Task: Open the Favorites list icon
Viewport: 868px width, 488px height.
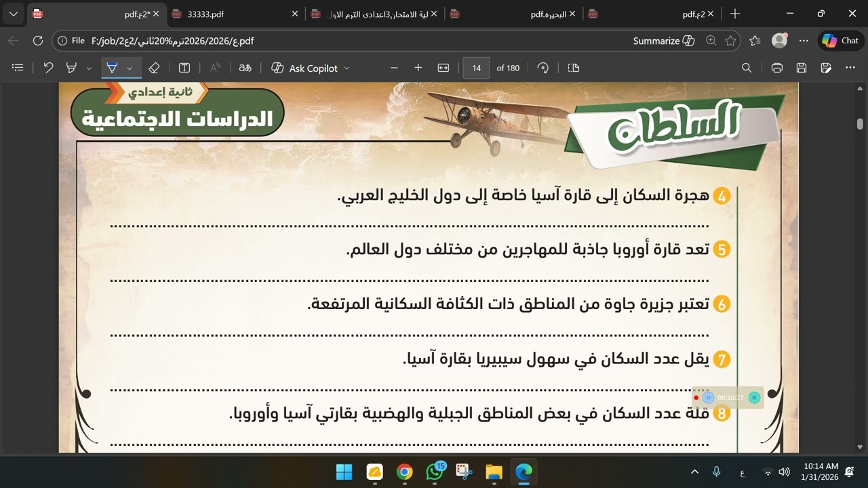Action: [755, 41]
